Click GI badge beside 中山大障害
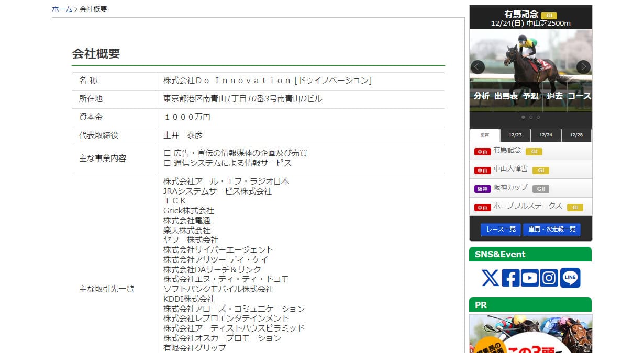Image resolution: width=644 pixels, height=353 pixels. tap(541, 170)
